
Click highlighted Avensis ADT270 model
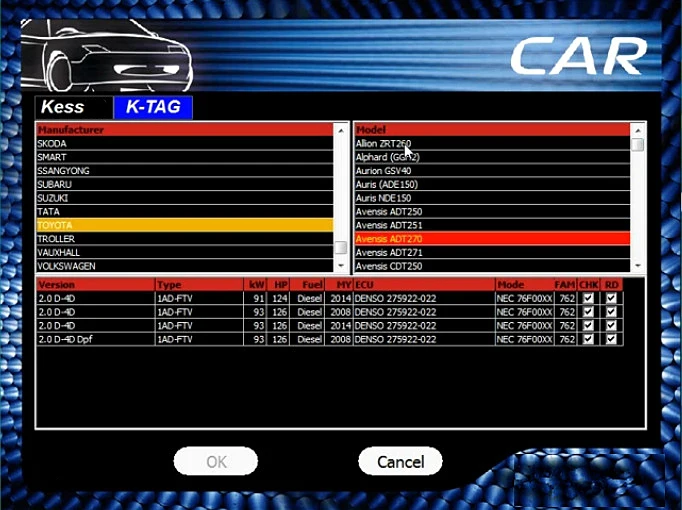(x=492, y=239)
